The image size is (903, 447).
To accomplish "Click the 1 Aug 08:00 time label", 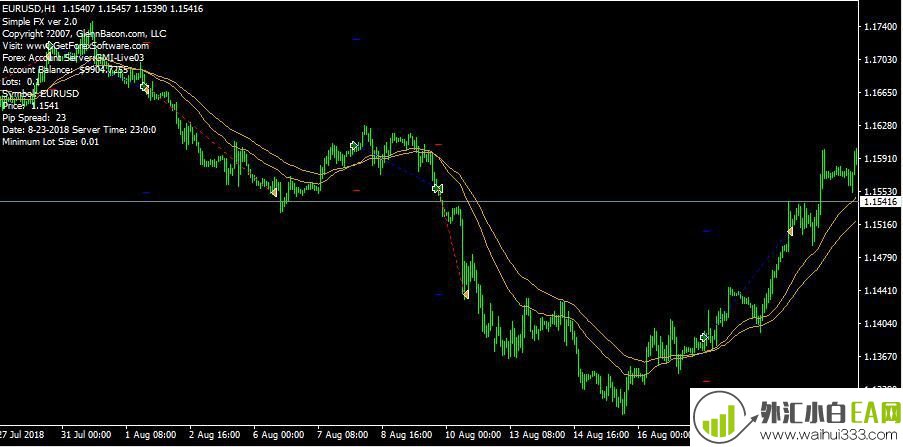I will (150, 434).
